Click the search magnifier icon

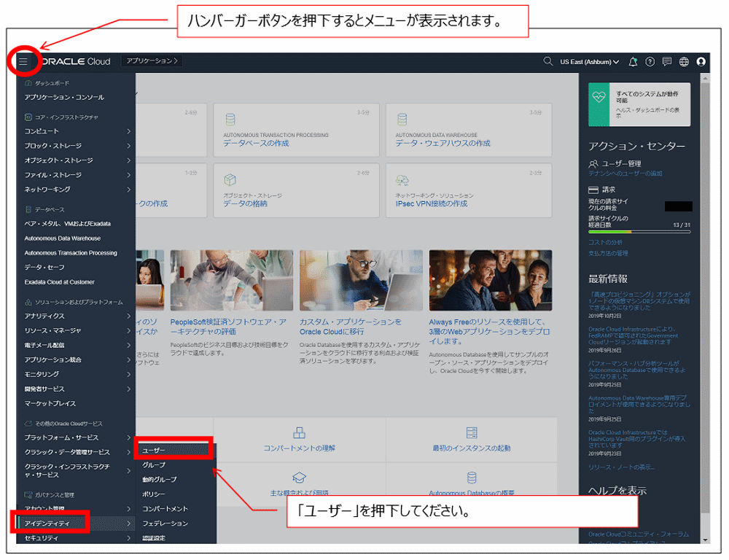click(x=548, y=62)
